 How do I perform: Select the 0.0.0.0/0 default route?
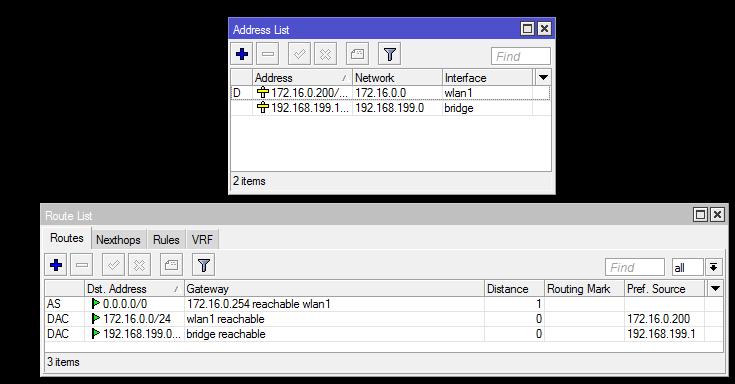click(x=384, y=304)
